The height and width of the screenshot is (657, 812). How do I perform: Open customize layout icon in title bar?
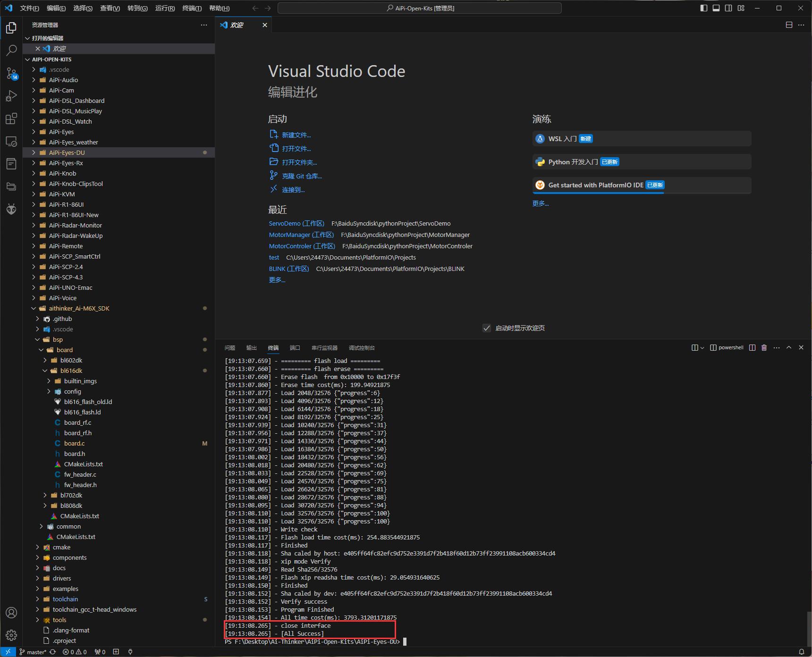[x=741, y=8]
